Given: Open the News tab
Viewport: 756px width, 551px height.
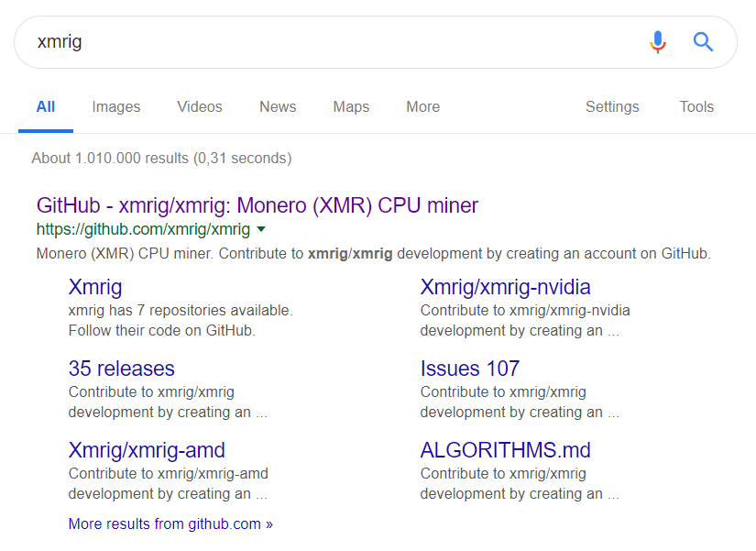Looking at the screenshot, I should [x=278, y=106].
